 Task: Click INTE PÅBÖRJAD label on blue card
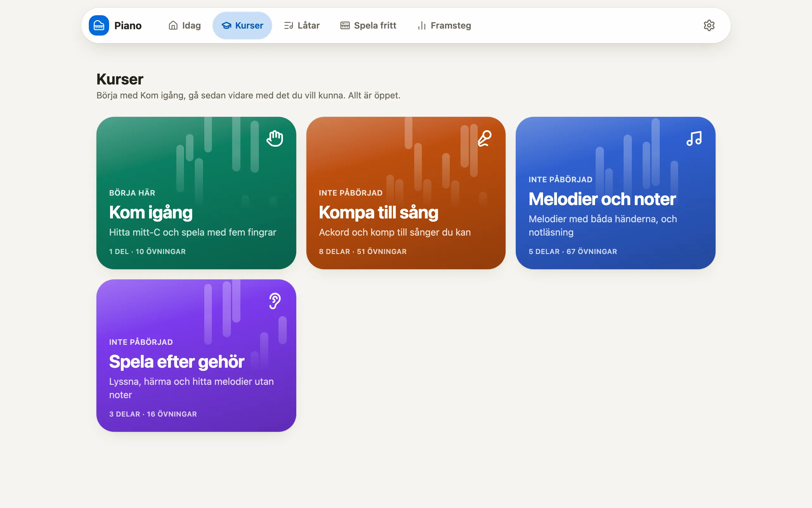pyautogui.click(x=560, y=179)
